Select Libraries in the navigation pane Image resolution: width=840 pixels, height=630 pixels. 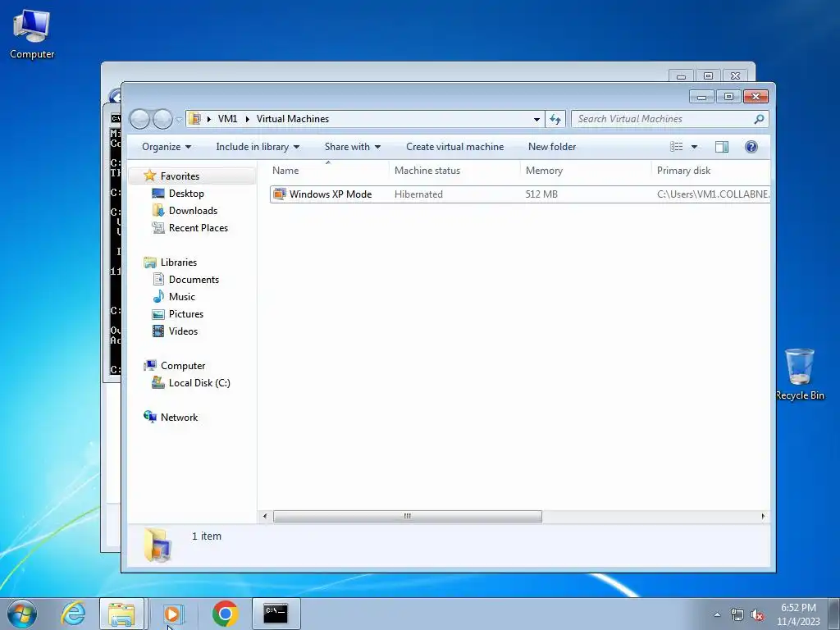pos(178,262)
